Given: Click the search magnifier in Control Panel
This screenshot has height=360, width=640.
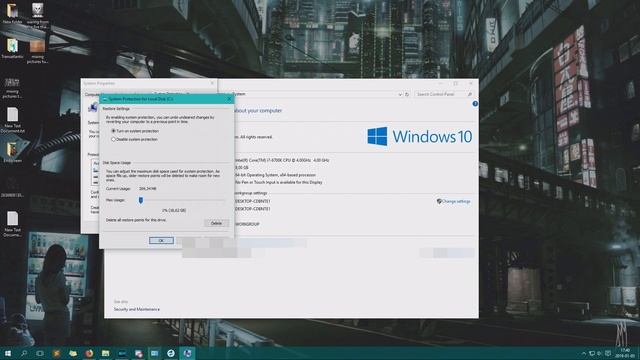Looking at the screenshot, I should pos(470,94).
